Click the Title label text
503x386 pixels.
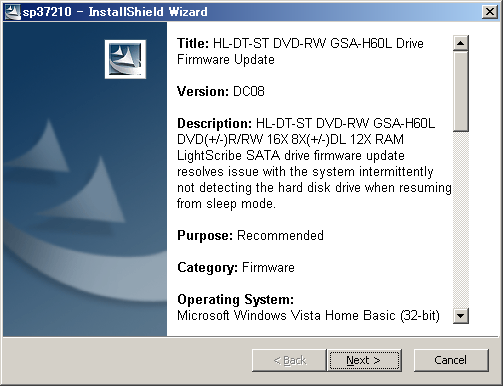coord(193,43)
